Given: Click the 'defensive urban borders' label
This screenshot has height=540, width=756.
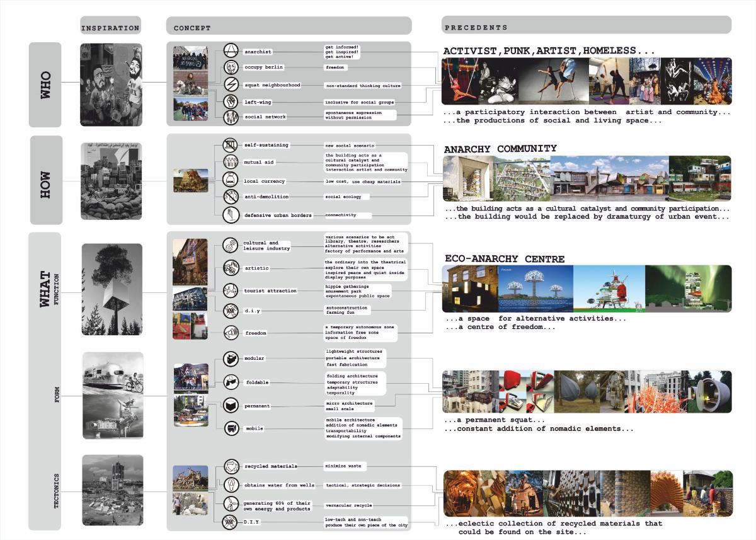Looking at the screenshot, I should (278, 215).
